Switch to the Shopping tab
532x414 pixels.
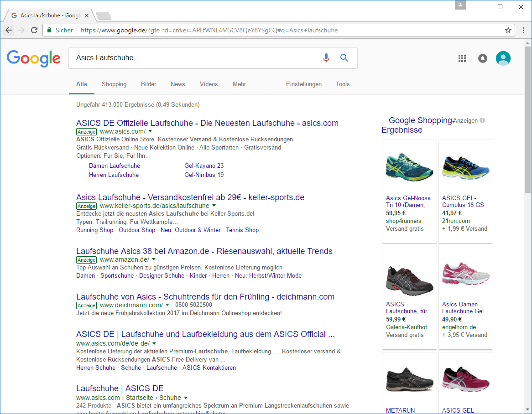point(114,84)
